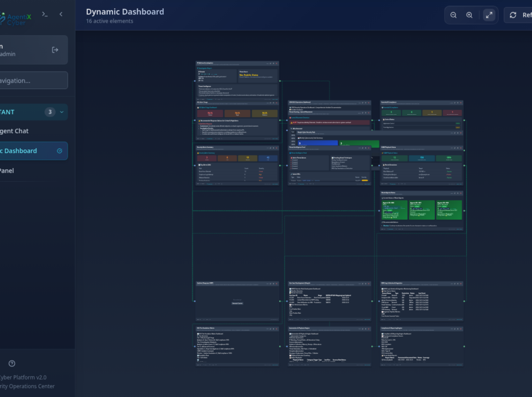The image size is (532, 397).
Task: Collapse the sidebar with the left chevron
Action: 60,14
